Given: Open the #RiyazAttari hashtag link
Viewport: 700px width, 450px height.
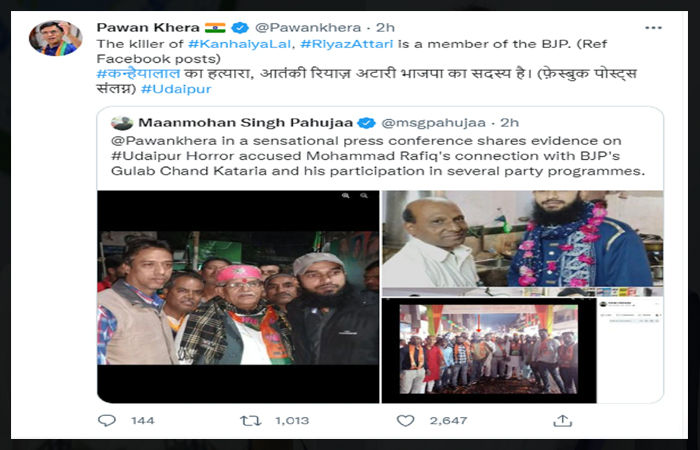Looking at the screenshot, I should [347, 44].
